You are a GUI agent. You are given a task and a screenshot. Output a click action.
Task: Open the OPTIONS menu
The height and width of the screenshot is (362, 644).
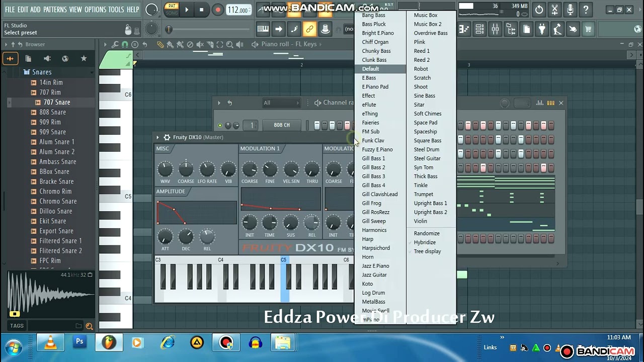point(95,10)
